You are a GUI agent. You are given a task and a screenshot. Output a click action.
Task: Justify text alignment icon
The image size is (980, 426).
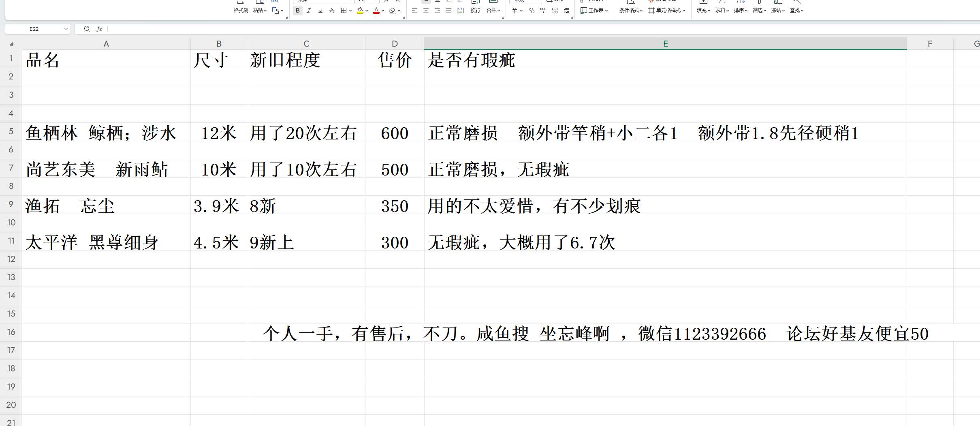coord(448,11)
